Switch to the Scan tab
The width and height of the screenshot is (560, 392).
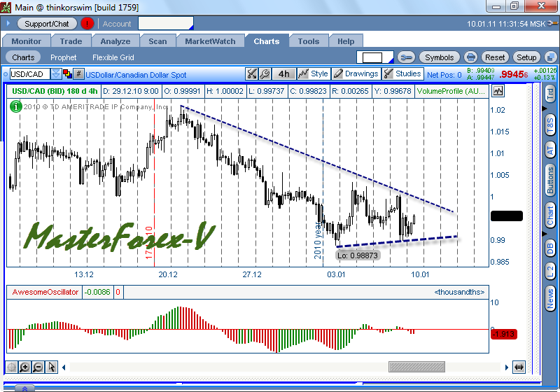(157, 41)
